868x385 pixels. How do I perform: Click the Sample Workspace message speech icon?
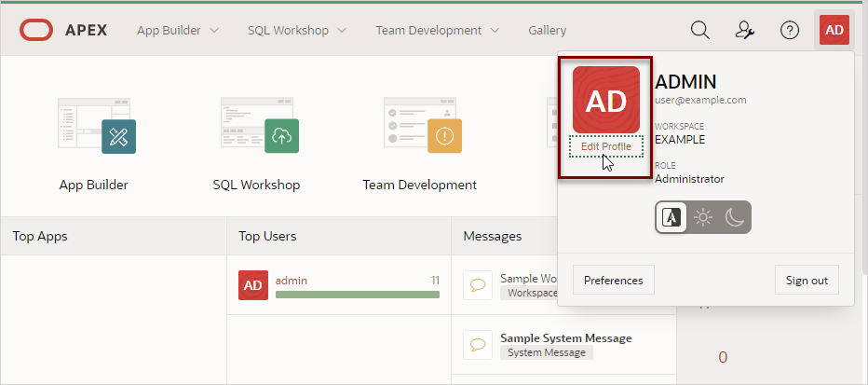(x=478, y=285)
